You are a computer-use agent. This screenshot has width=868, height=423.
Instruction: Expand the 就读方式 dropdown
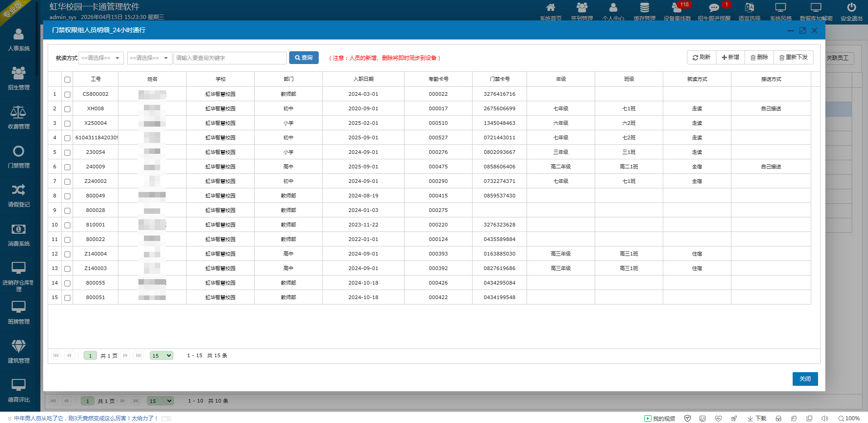tap(101, 58)
